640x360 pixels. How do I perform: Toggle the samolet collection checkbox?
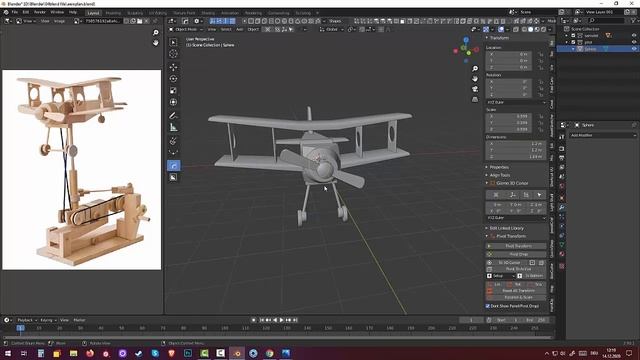[x=573, y=36]
